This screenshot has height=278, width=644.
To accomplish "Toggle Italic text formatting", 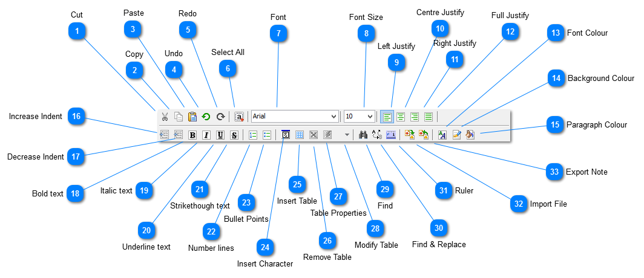I will [x=206, y=135].
